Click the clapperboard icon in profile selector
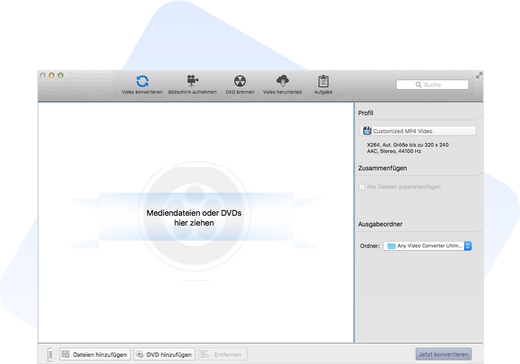 click(x=367, y=131)
